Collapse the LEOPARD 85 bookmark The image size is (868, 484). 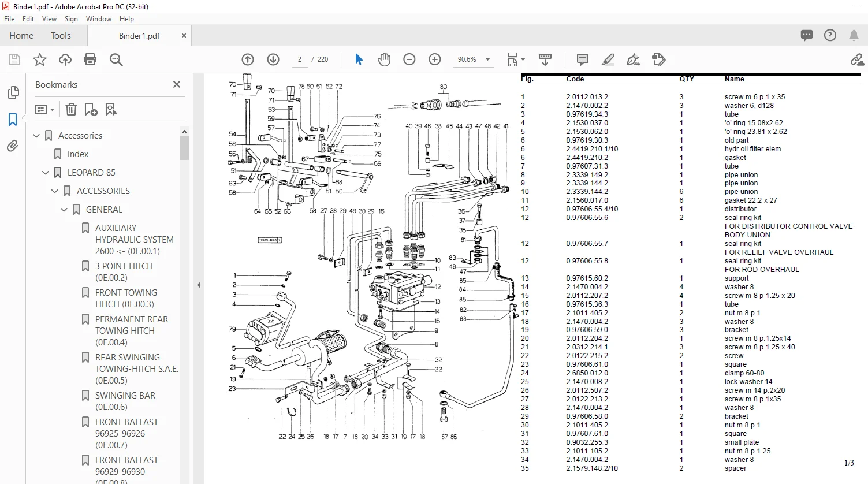pos(46,173)
